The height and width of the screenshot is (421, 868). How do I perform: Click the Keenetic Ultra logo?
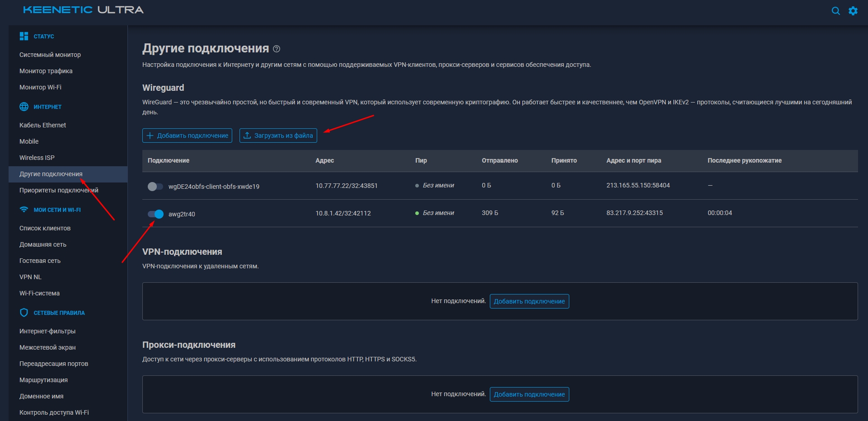pyautogui.click(x=83, y=10)
